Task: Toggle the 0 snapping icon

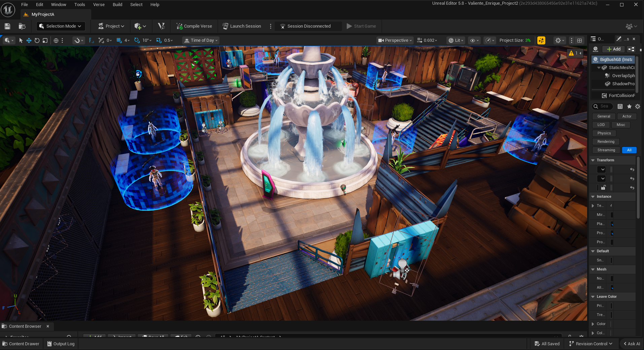Action: point(101,40)
